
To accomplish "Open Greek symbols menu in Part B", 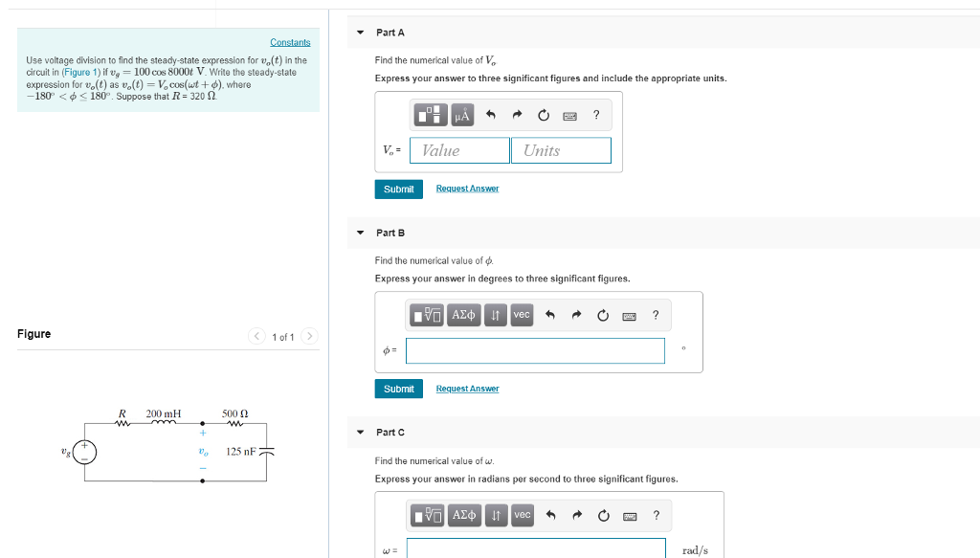I will (463, 315).
